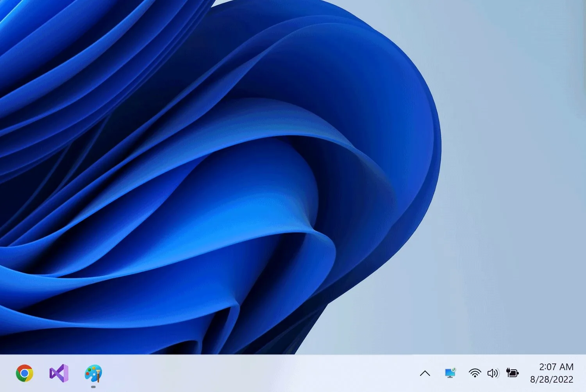Click the monitor icon in the system tray
The image size is (586, 392).
click(x=450, y=373)
